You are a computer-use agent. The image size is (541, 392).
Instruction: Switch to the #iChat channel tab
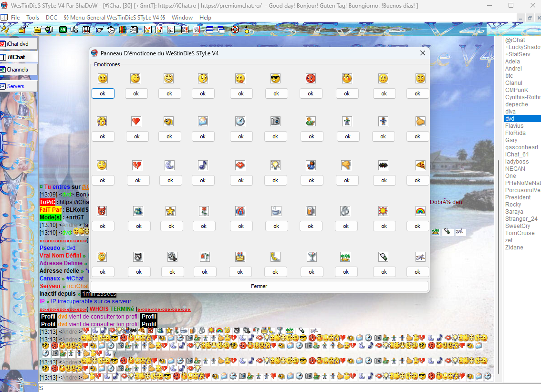[x=19, y=57]
